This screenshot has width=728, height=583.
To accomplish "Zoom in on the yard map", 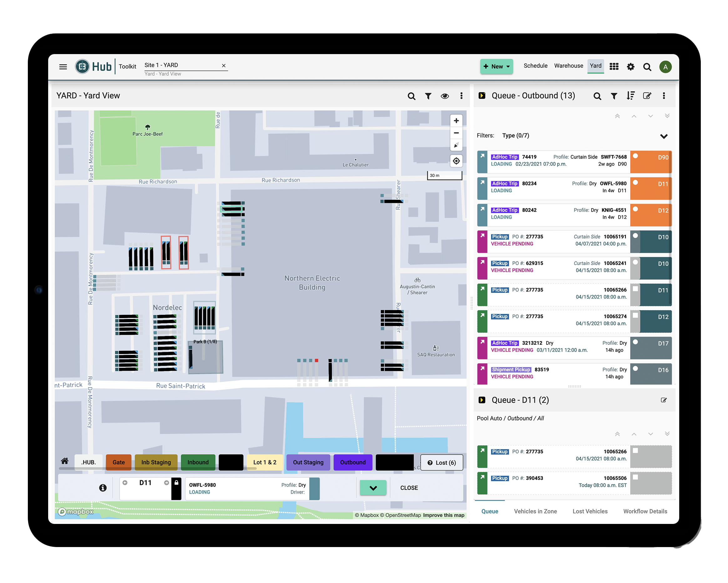I will point(456,121).
